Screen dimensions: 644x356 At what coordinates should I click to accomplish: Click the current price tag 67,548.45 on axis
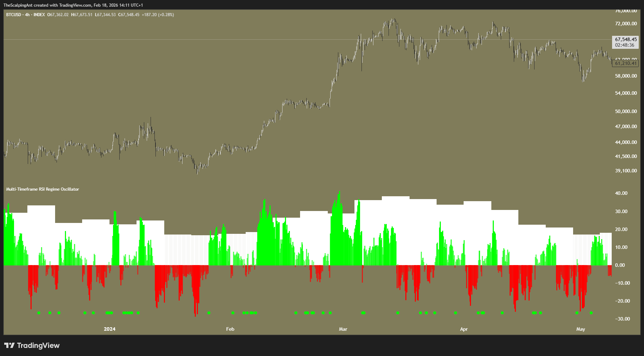626,40
